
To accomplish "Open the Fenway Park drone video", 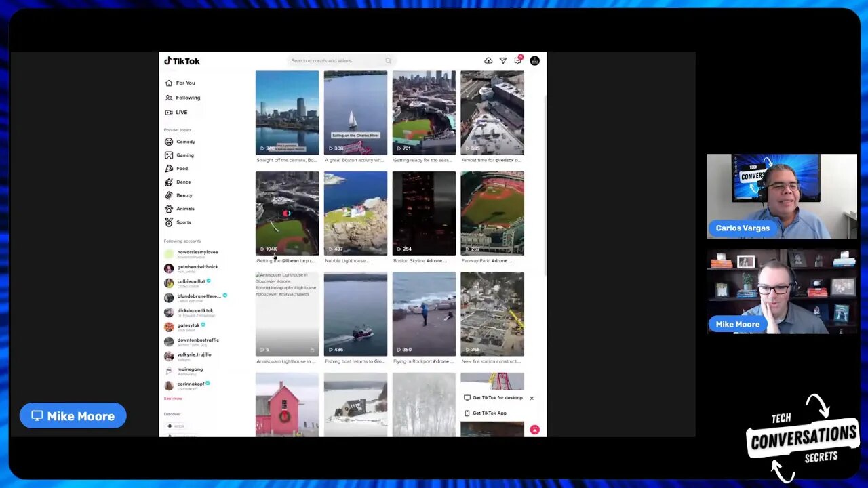I will 492,213.
